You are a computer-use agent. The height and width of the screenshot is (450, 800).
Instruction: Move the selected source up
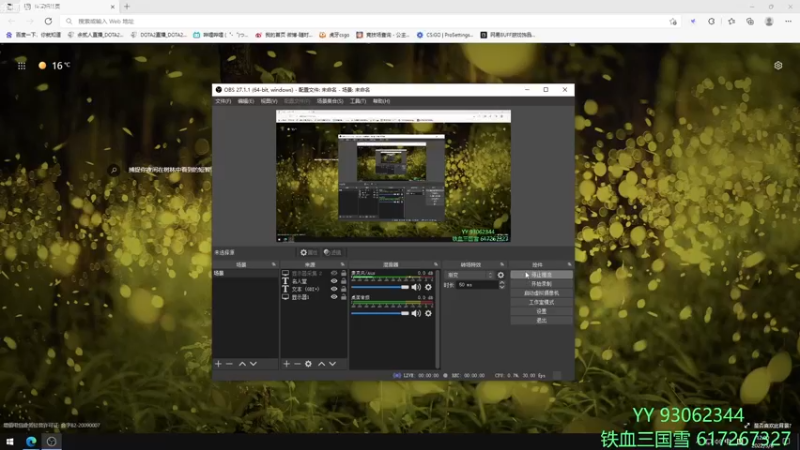321,364
